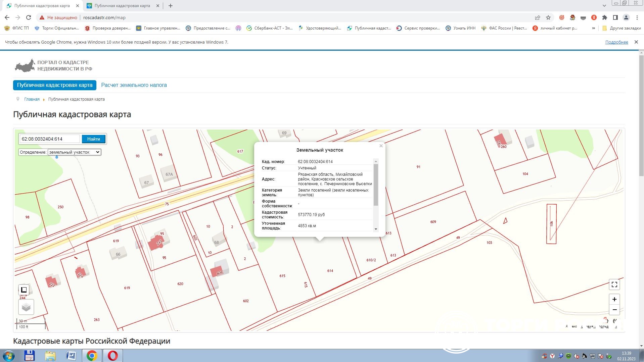
Task: Switch to first Публичная кадастровая карта tab
Action: (x=42, y=6)
